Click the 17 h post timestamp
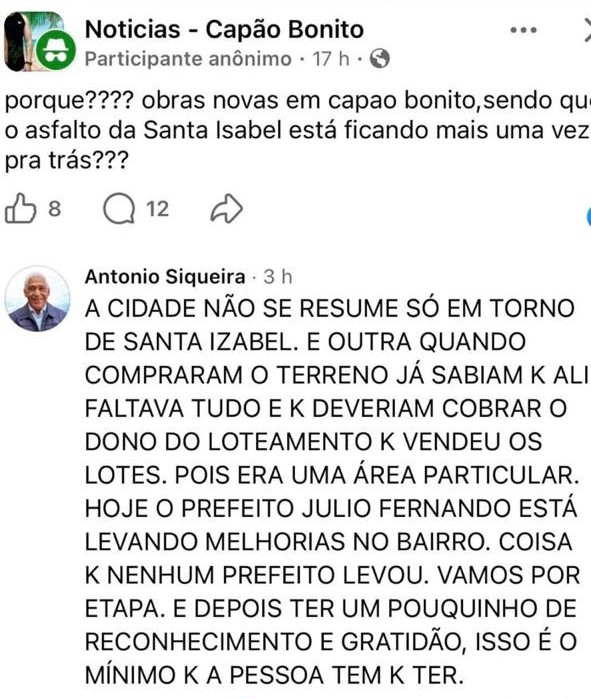 331,58
